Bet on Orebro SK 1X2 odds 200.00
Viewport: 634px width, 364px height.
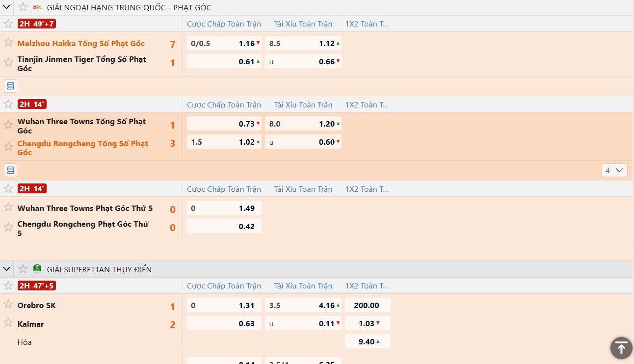[x=367, y=305]
